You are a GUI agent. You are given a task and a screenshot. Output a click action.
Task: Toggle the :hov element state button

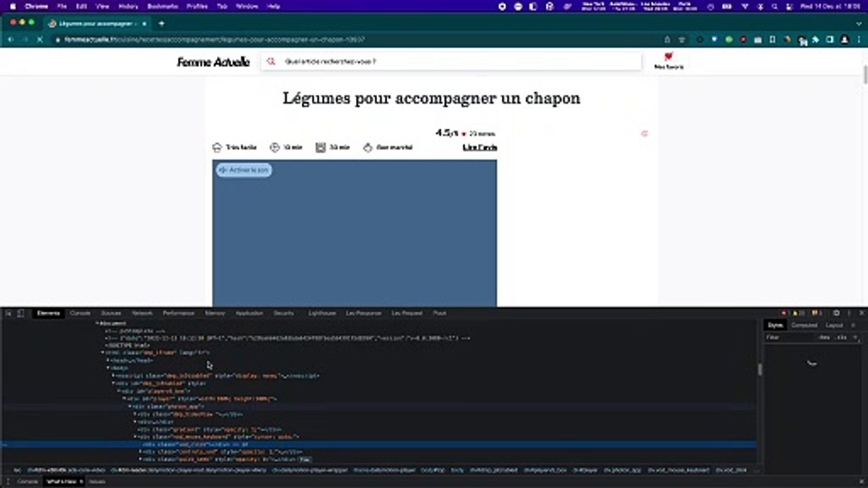pos(824,338)
